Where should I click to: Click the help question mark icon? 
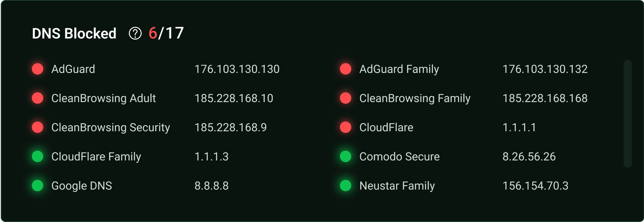coord(135,33)
